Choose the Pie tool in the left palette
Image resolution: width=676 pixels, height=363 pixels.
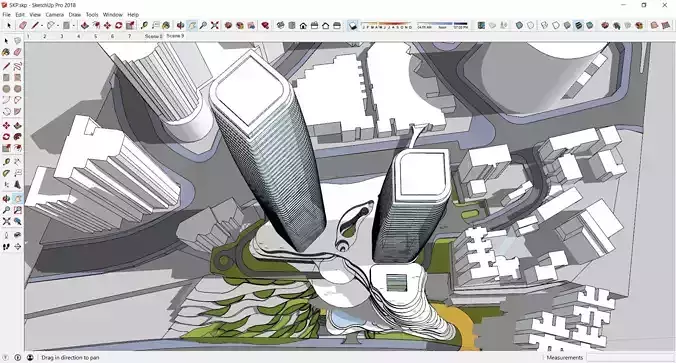pos(17,111)
